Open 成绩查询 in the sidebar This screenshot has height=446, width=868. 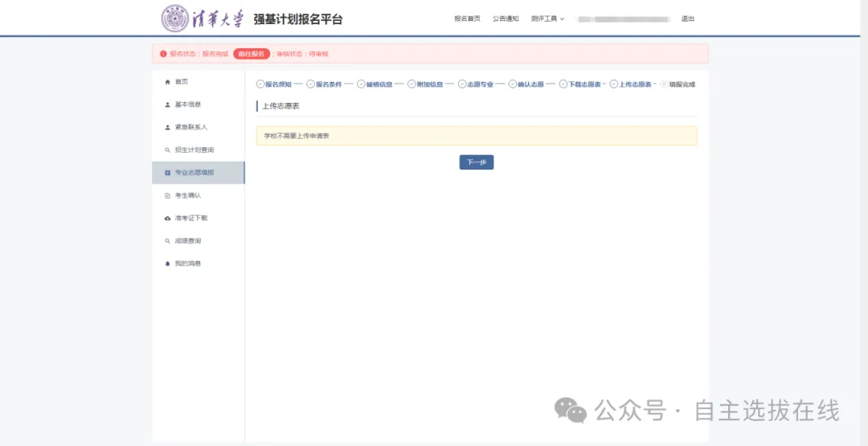[187, 241]
